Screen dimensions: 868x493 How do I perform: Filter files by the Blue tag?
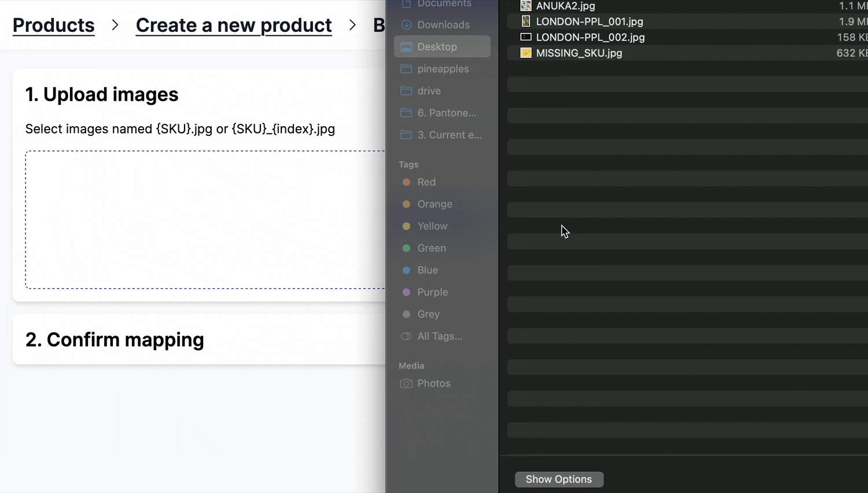428,270
